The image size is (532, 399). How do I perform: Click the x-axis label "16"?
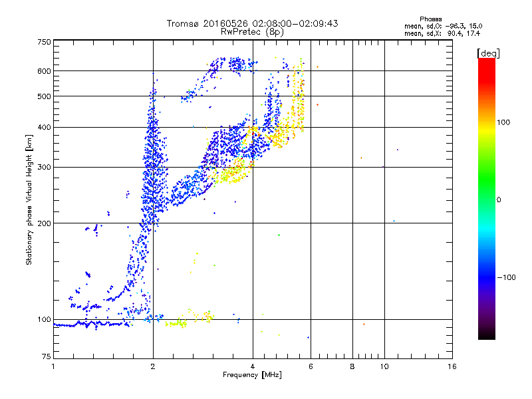point(452,366)
